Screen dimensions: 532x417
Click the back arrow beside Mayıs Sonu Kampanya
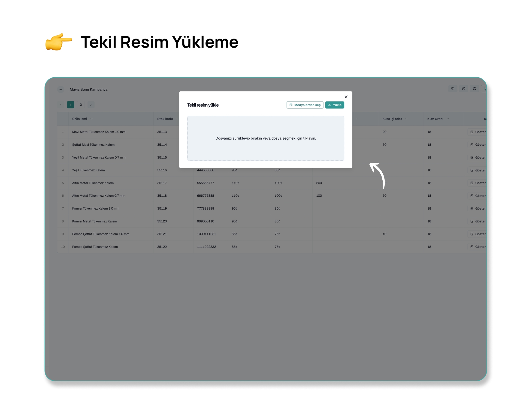pos(60,89)
